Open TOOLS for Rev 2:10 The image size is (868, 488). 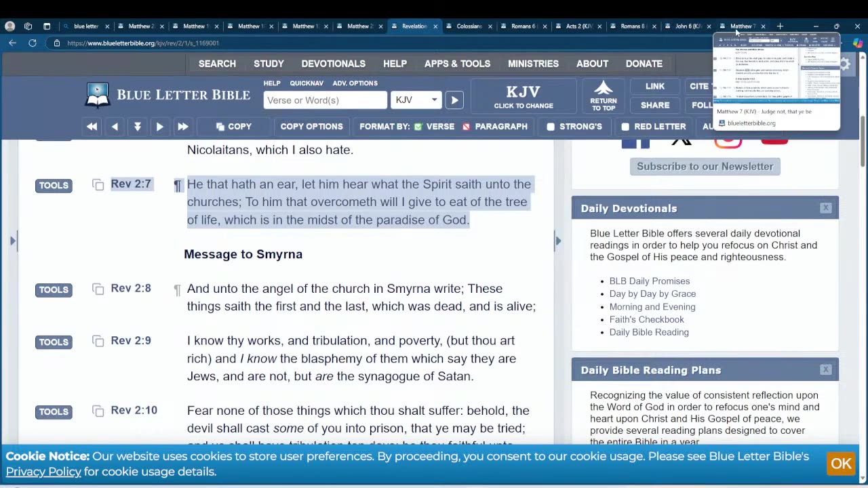54,411
